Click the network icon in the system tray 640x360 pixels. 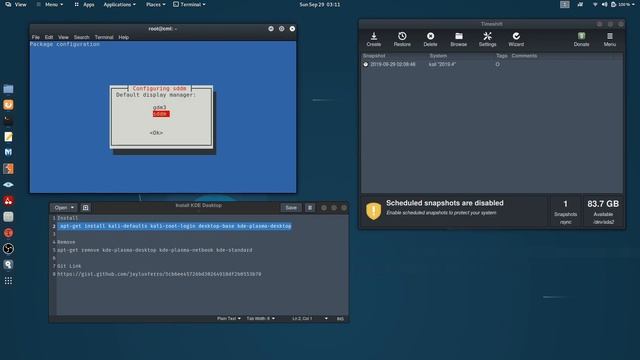coord(595,4)
